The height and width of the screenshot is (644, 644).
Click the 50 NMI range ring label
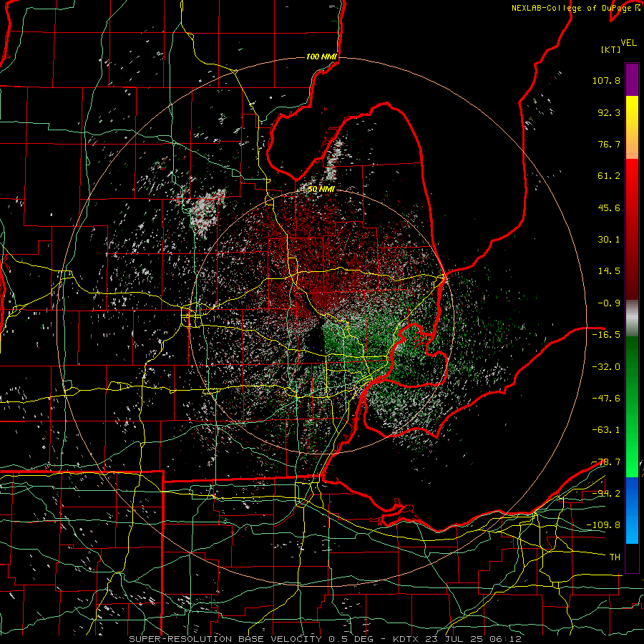[x=321, y=190]
